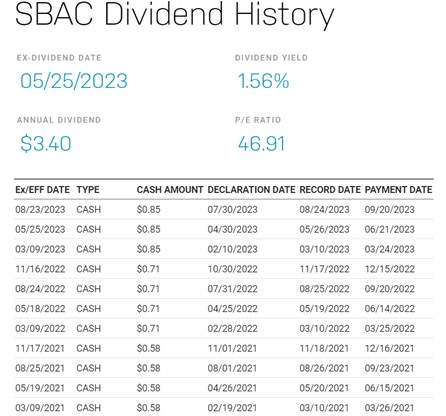Select payment date 03/26/2021 cell
Image resolution: width=446 pixels, height=416 pixels.
click(x=389, y=408)
